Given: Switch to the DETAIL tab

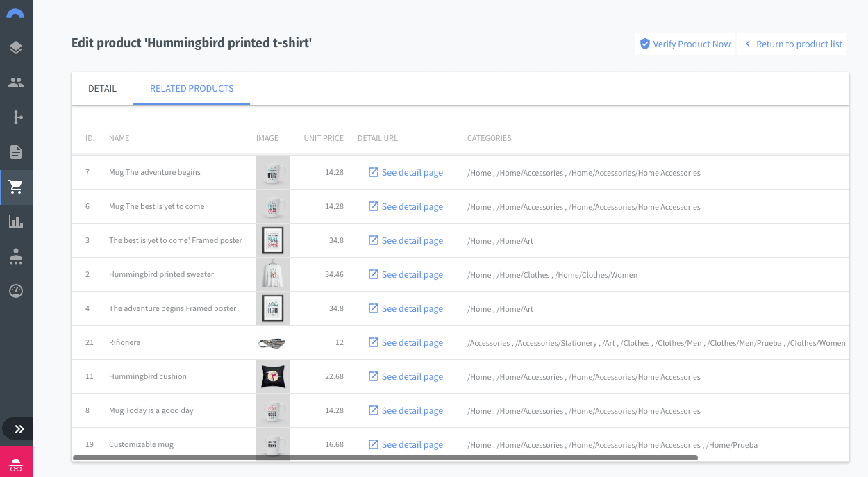Looking at the screenshot, I should pyautogui.click(x=102, y=89).
